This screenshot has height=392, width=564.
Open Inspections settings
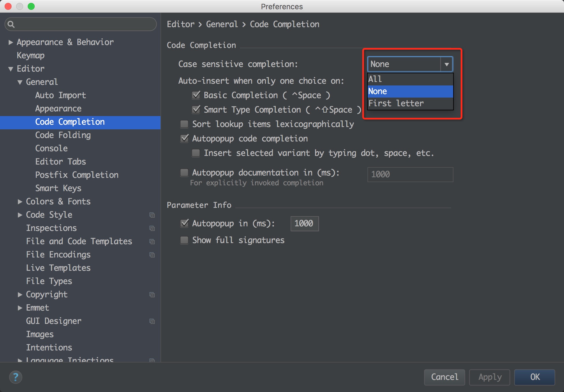coord(51,228)
